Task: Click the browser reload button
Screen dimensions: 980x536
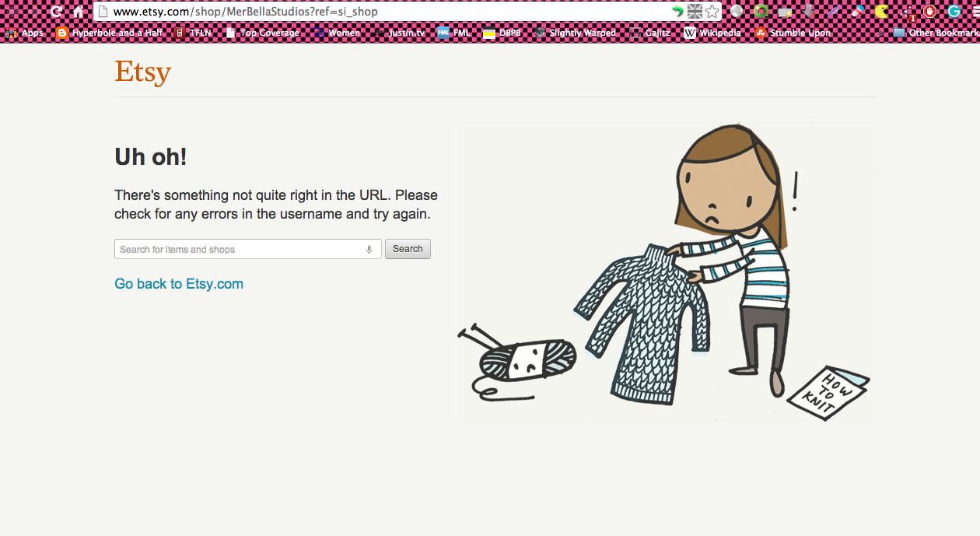Action: [56, 12]
